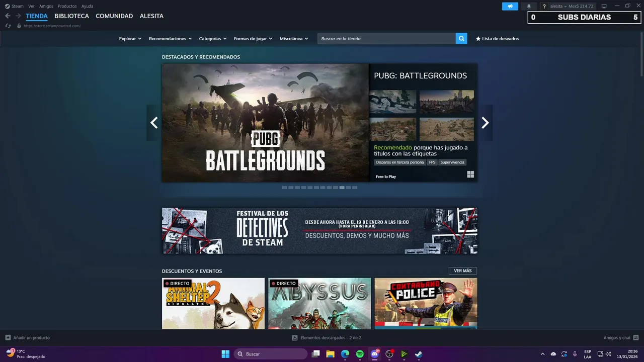Open Lista de deseados
644x362 pixels.
pos(497,39)
